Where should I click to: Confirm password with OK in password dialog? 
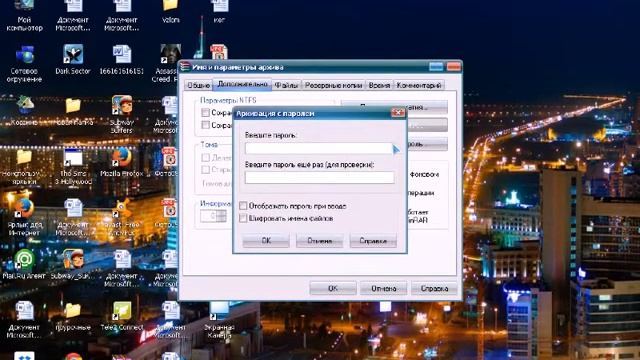(x=266, y=241)
